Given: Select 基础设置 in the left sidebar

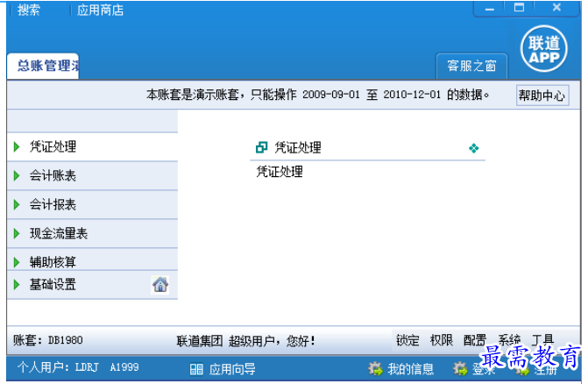Looking at the screenshot, I should (x=92, y=285).
